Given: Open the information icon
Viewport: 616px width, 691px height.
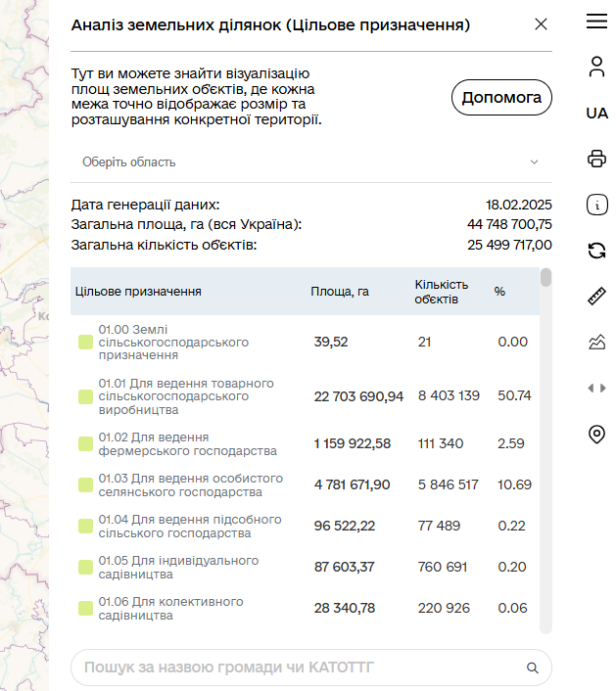Looking at the screenshot, I should tap(596, 205).
